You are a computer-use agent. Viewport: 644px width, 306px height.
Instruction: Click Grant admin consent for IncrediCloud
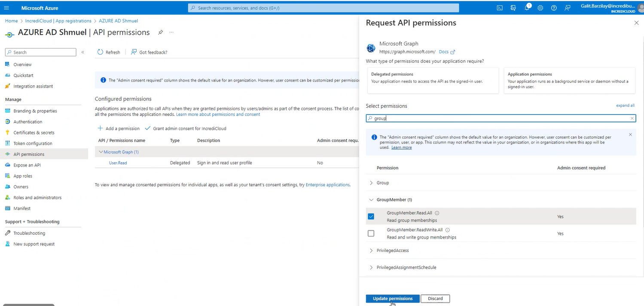pos(186,128)
